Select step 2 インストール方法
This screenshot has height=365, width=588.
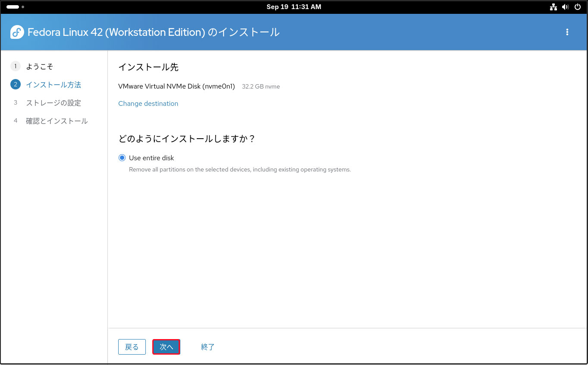tap(53, 85)
